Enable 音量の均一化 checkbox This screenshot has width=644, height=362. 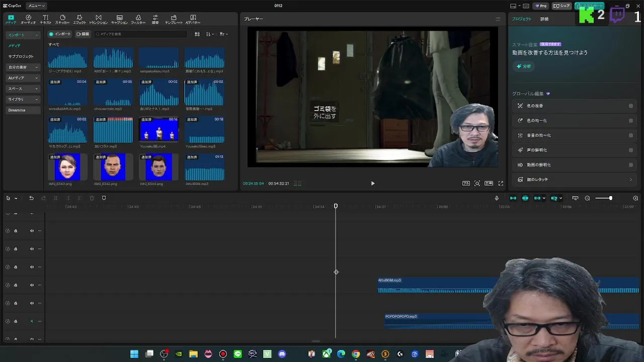tap(631, 135)
